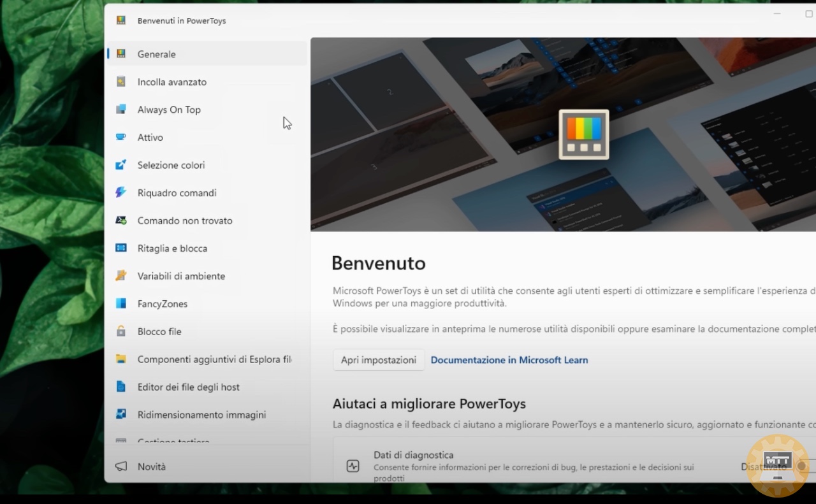Click the Generale sidebar icon
This screenshot has width=816, height=504.
[121, 54]
